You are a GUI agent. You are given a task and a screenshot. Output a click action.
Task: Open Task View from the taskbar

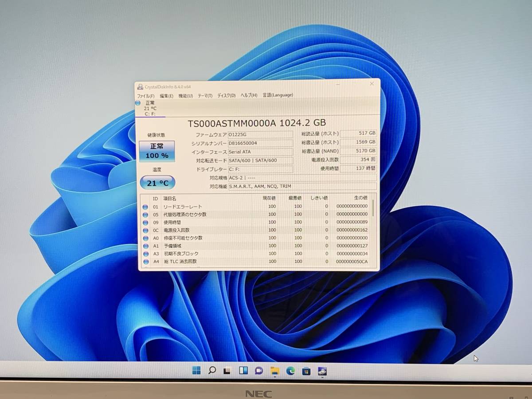coord(227,371)
